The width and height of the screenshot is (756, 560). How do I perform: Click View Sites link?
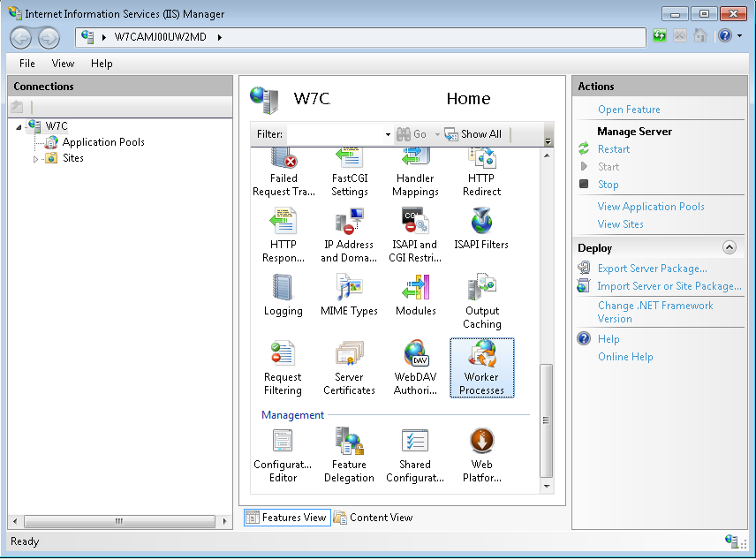click(x=620, y=224)
